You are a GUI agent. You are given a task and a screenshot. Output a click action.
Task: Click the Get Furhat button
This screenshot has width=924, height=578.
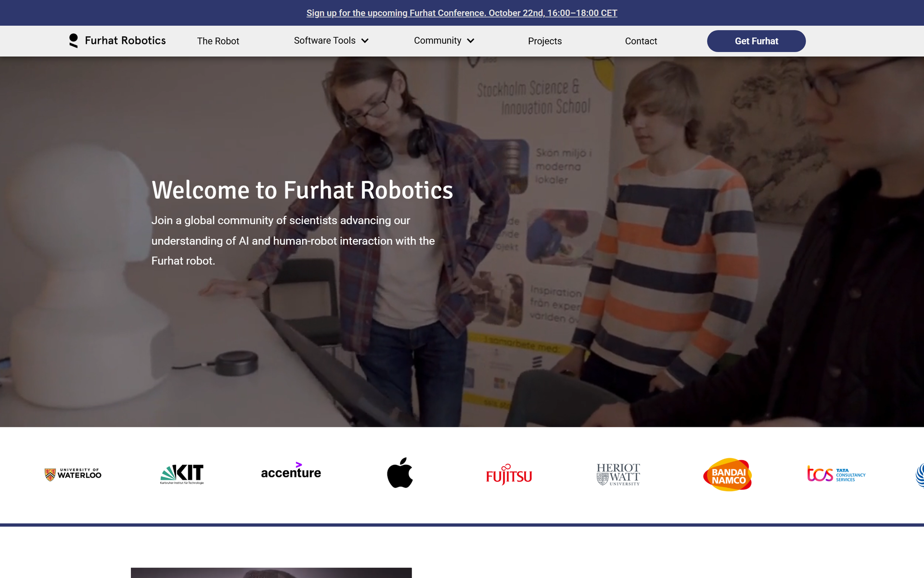coord(756,41)
